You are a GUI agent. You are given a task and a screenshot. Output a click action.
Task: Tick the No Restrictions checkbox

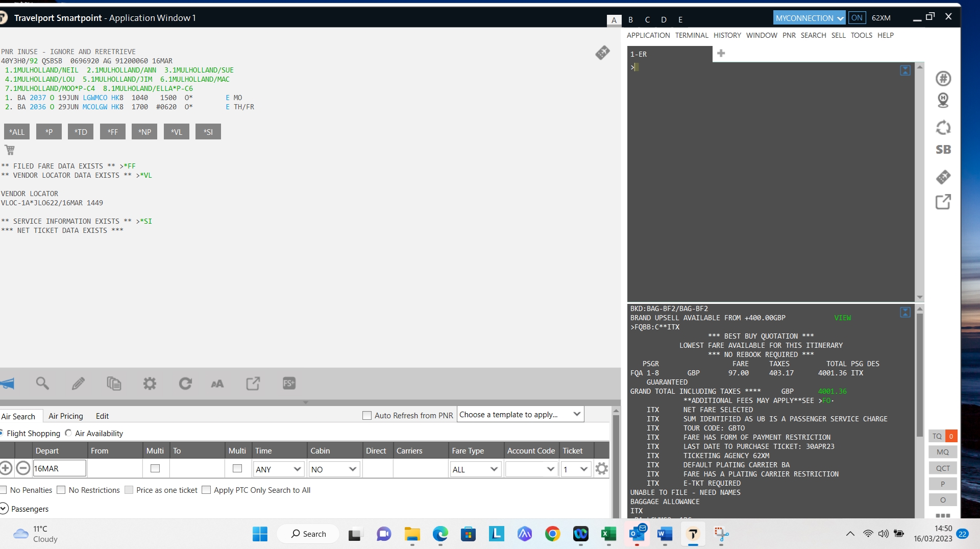click(x=61, y=490)
